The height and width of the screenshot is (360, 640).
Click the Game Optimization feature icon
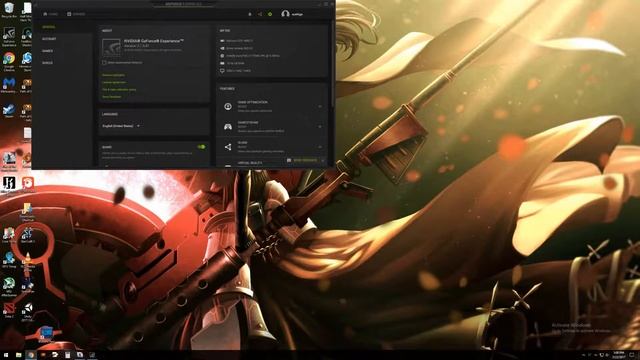coord(228,107)
